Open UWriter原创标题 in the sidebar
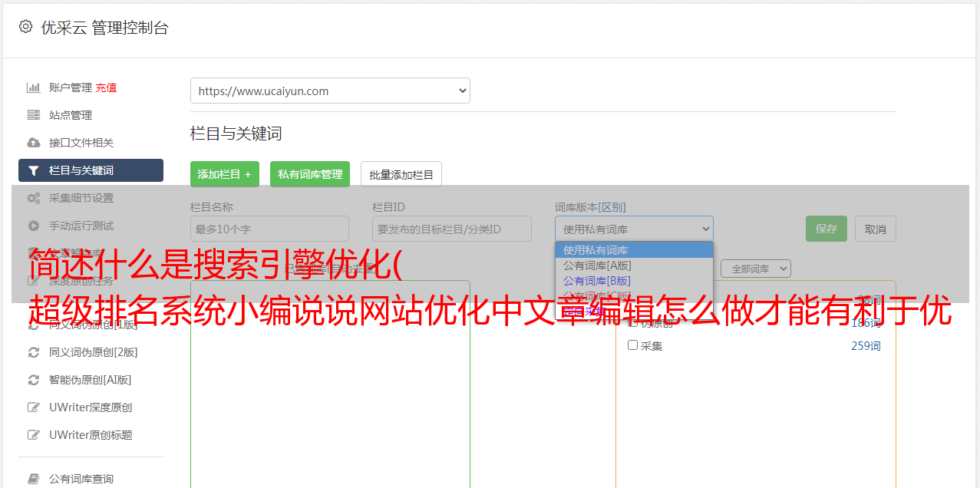This screenshot has height=488, width=980. coord(91,435)
